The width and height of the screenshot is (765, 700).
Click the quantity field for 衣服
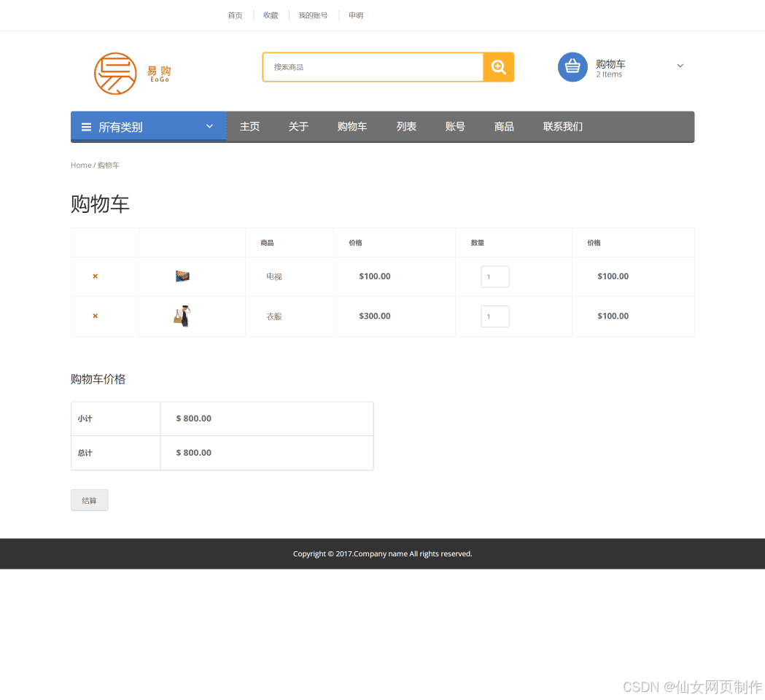coord(495,316)
